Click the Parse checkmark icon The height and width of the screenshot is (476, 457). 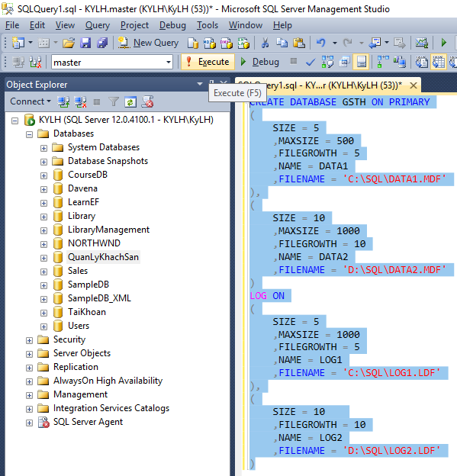311,62
